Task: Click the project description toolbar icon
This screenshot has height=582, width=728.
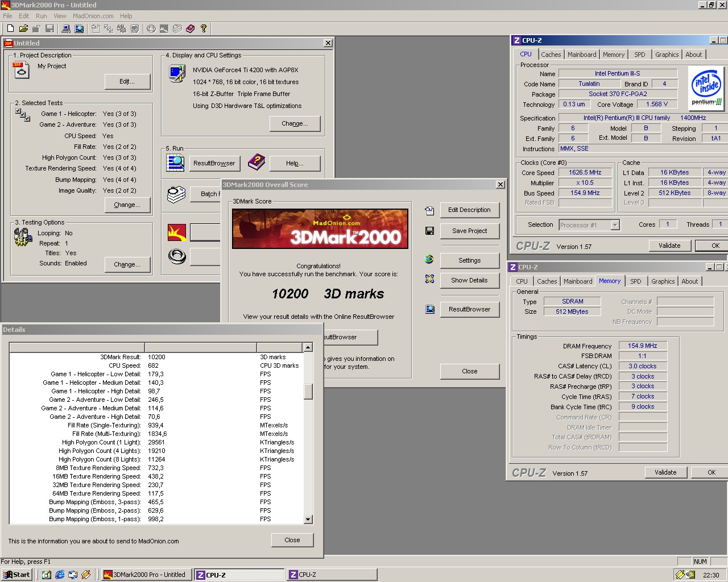Action: pos(96,28)
